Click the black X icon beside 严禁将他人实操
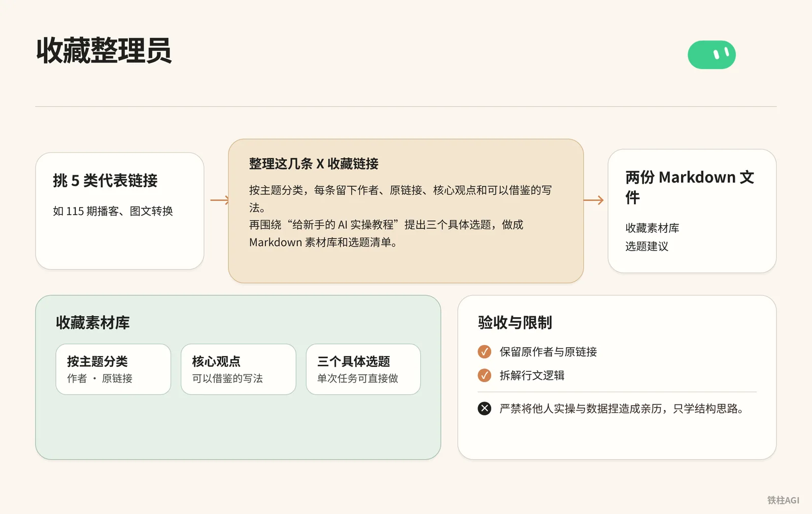812x514 pixels. tap(485, 408)
